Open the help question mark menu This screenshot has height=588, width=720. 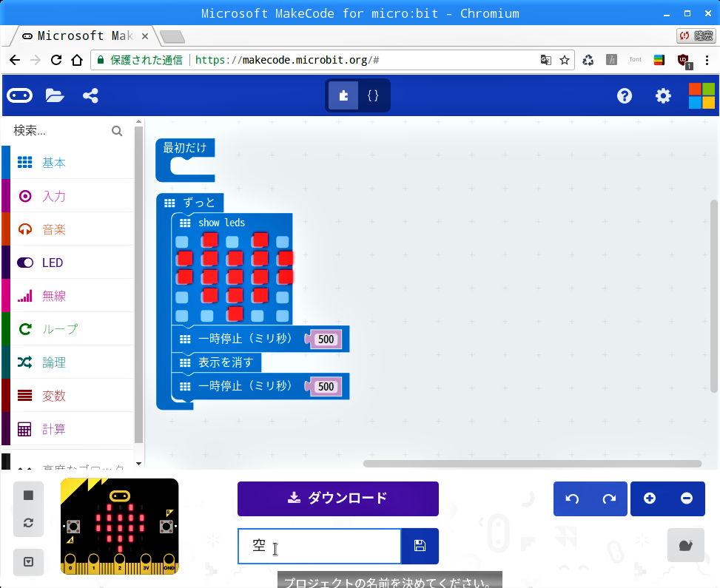coord(625,95)
